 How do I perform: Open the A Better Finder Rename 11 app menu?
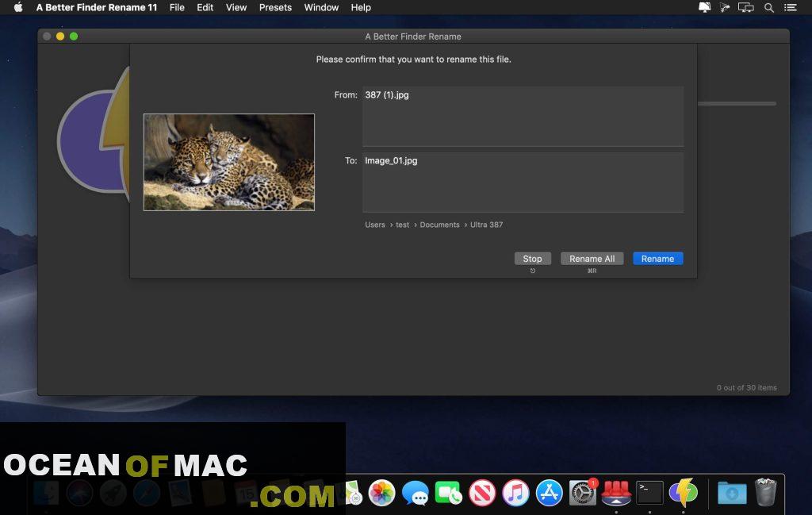point(96,7)
